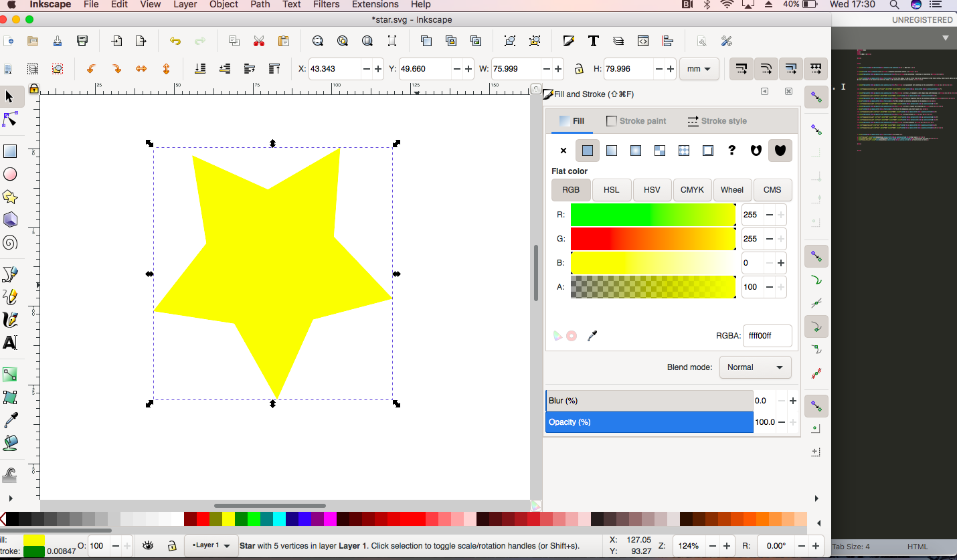Open the Blend mode Normal dropdown

755,367
